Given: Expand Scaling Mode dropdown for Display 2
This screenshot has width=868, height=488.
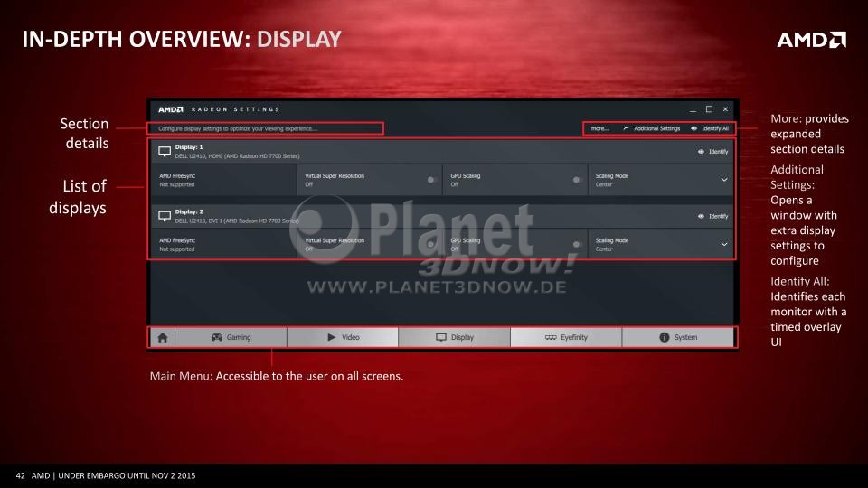Looking at the screenshot, I should click(x=723, y=244).
